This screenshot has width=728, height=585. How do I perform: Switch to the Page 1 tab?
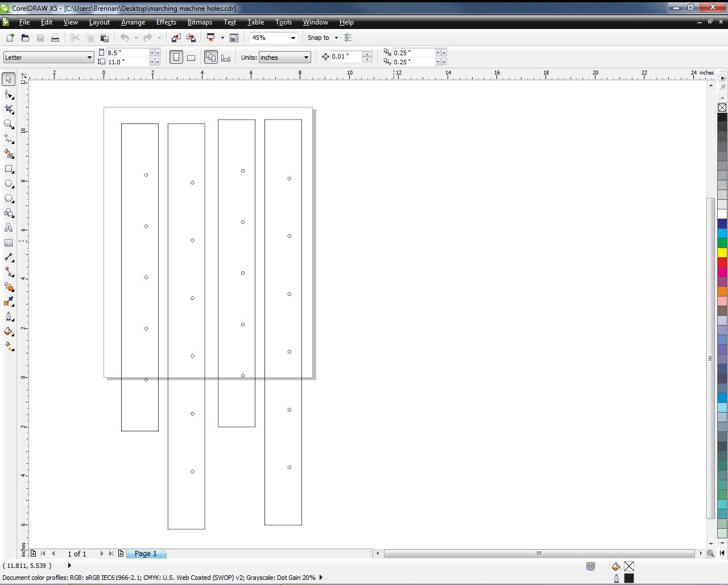pos(146,553)
